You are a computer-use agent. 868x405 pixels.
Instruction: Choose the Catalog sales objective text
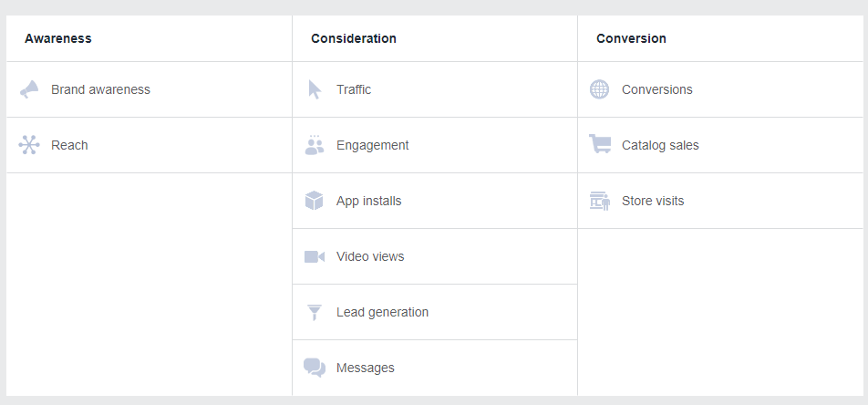tap(660, 145)
